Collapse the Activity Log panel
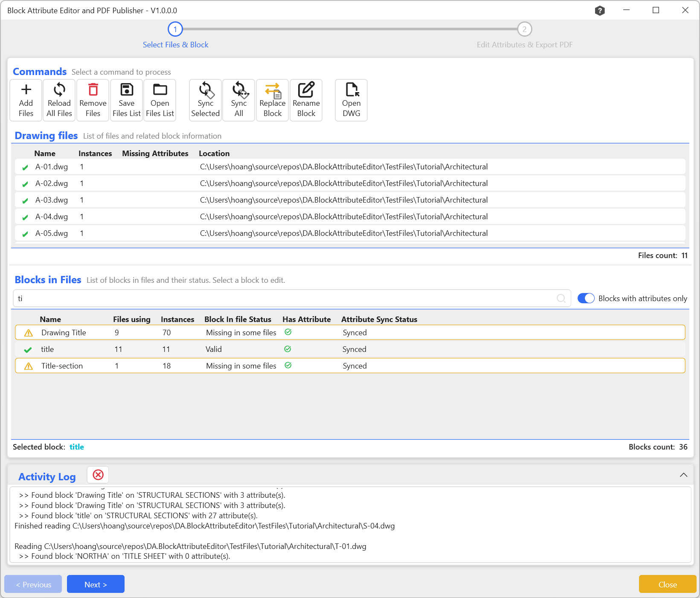The height and width of the screenshot is (598, 700). 683,475
